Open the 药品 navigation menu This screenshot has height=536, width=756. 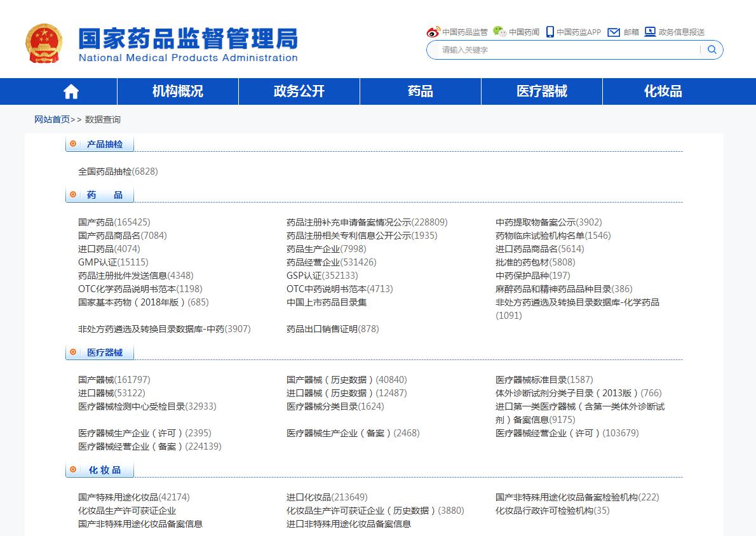point(421,91)
